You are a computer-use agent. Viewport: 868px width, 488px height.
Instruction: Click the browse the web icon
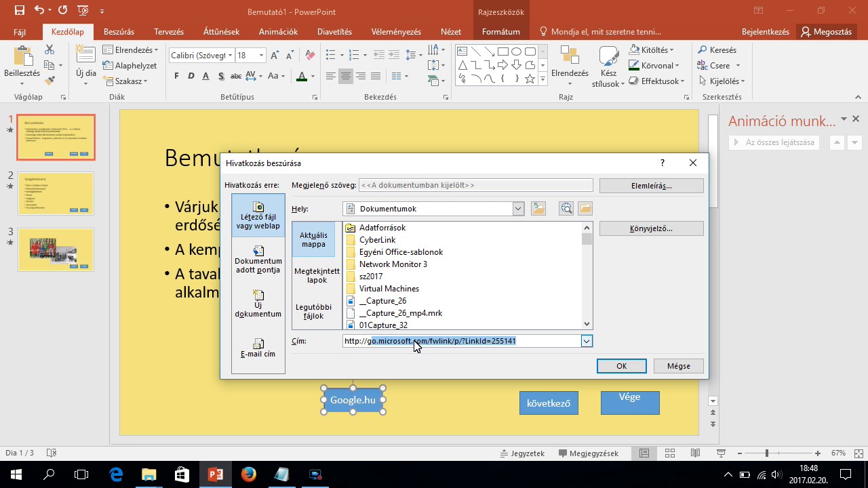[x=566, y=209]
